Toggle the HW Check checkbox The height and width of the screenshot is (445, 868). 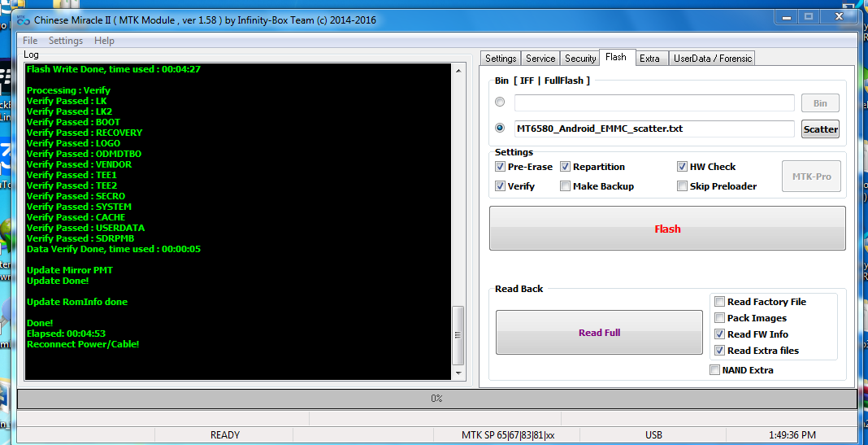point(682,166)
